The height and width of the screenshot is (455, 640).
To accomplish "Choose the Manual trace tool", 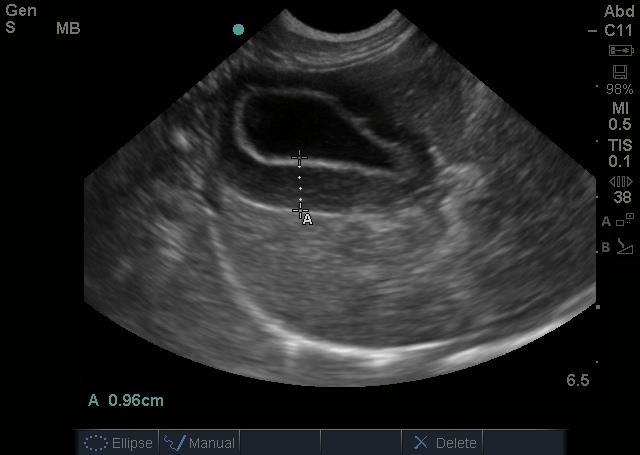I will click(199, 443).
